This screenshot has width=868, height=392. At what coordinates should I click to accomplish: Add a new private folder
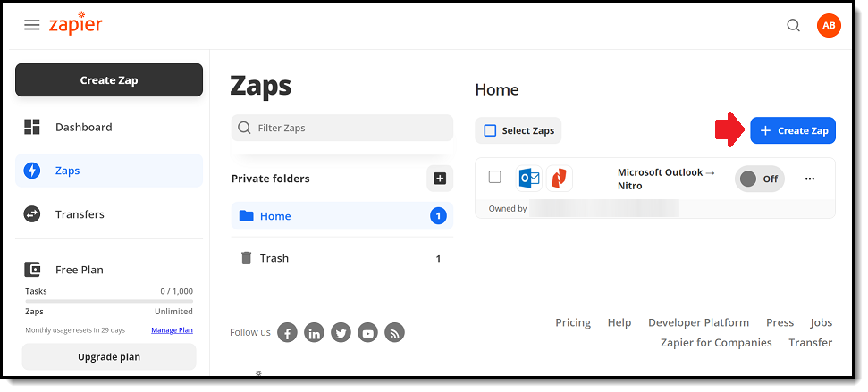pyautogui.click(x=440, y=179)
